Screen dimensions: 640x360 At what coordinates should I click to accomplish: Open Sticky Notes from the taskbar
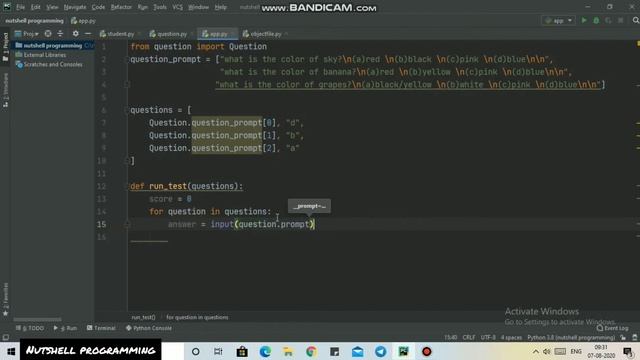(x=334, y=351)
